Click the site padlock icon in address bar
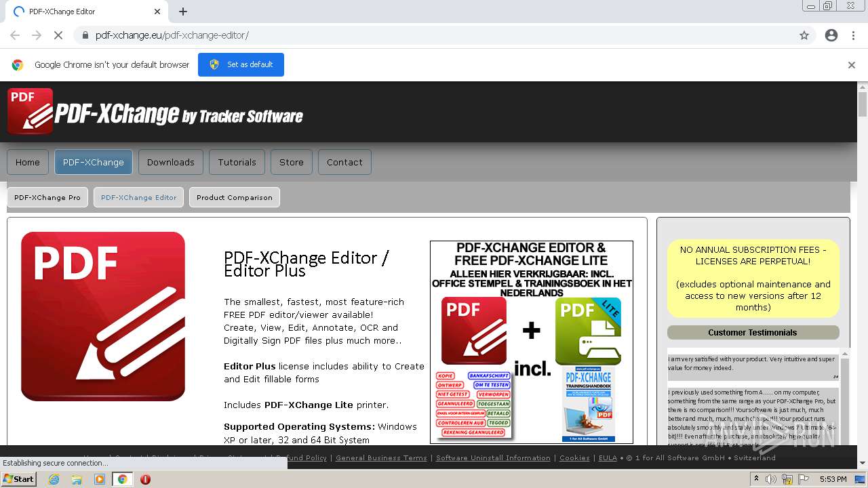The height and width of the screenshot is (488, 868). point(85,35)
